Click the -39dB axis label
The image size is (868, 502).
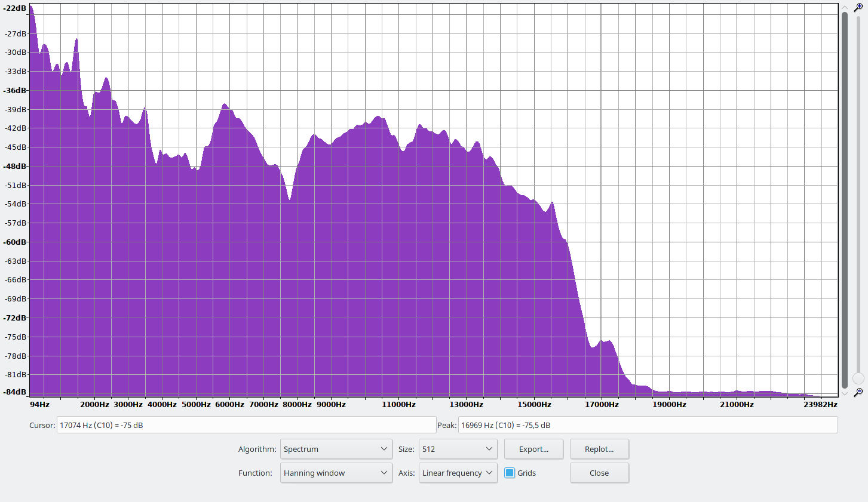coord(16,109)
